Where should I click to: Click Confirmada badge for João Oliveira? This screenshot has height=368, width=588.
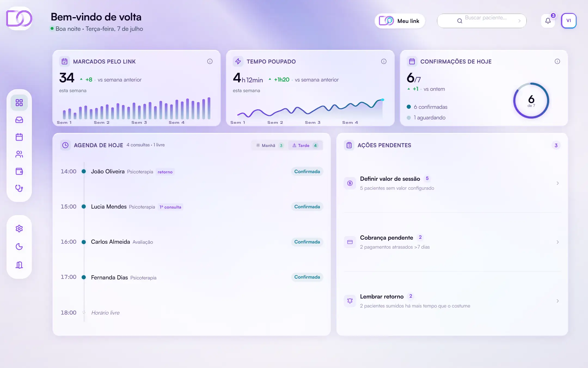point(307,171)
